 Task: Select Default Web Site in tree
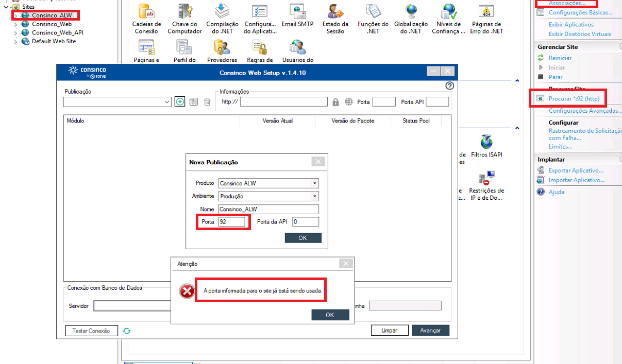click(x=54, y=41)
